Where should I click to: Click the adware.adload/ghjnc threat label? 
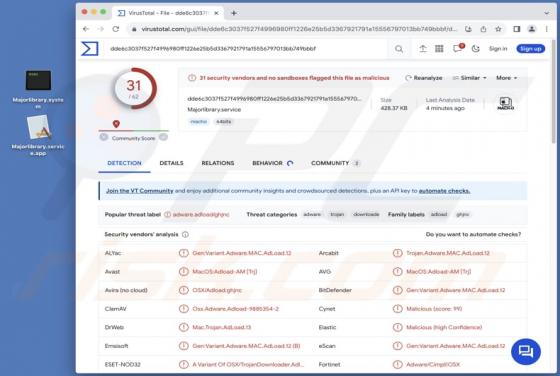pos(201,215)
